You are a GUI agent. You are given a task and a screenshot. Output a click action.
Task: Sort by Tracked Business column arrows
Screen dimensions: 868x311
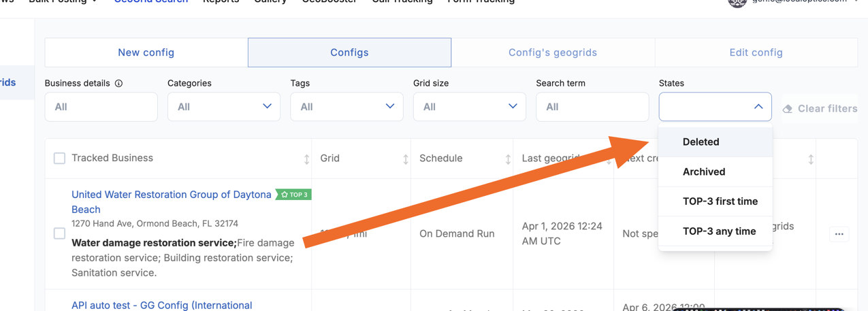coord(306,159)
